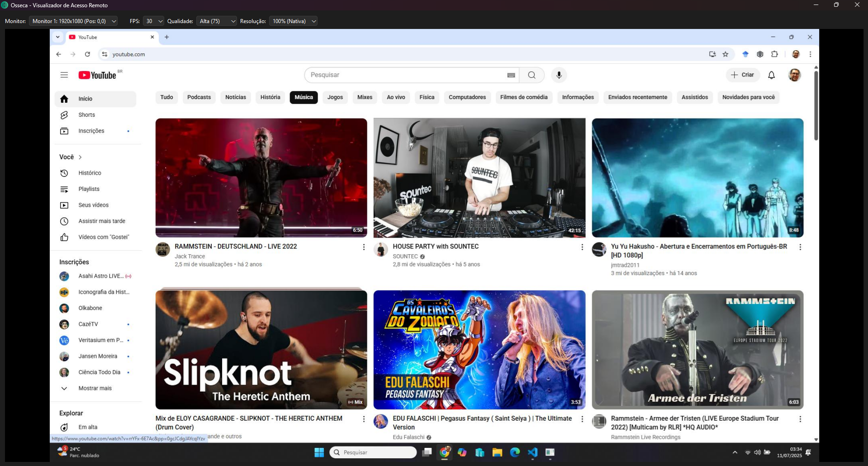Viewport: 868px width, 466px height.
Task: Expand the FPS dropdown
Action: (154, 21)
